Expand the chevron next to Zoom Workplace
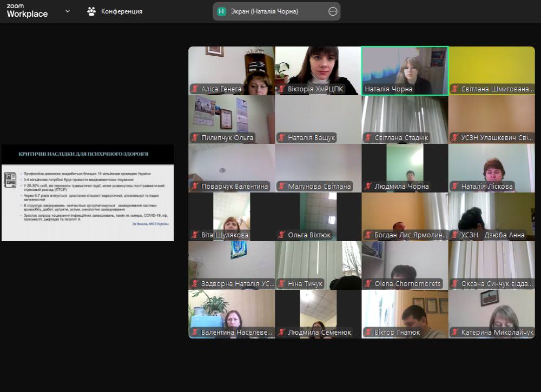This screenshot has width=541, height=392. 68,11
